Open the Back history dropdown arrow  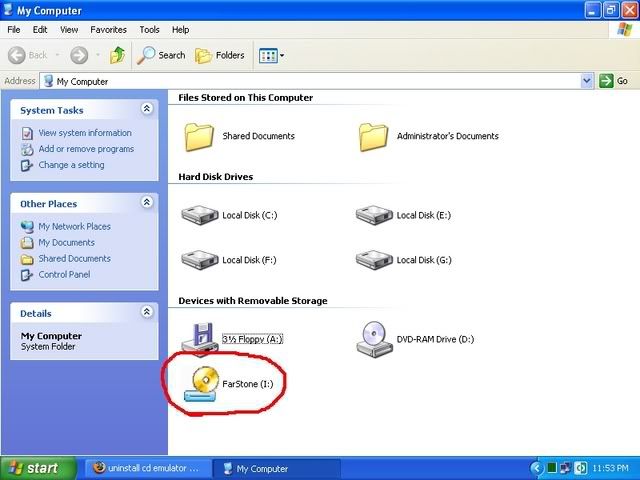[57, 55]
